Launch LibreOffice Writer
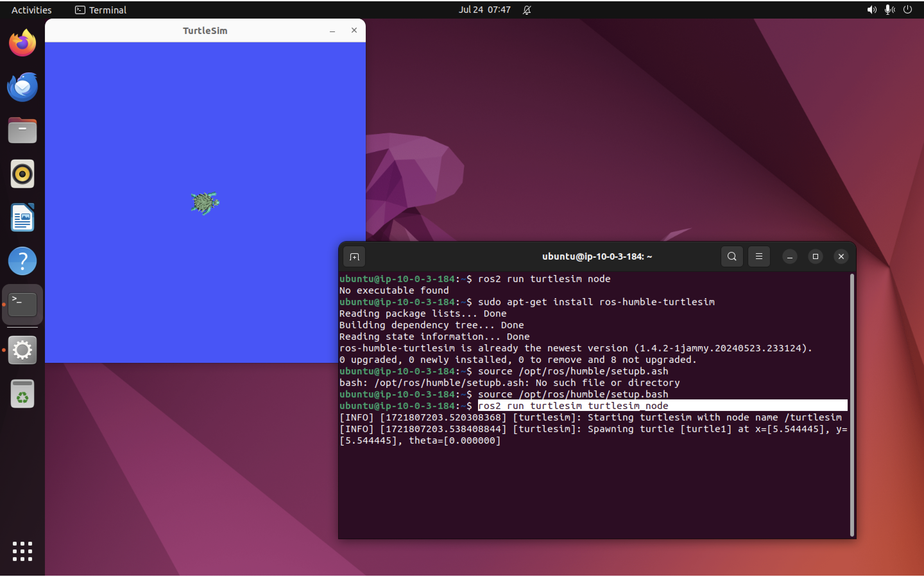 tap(22, 217)
